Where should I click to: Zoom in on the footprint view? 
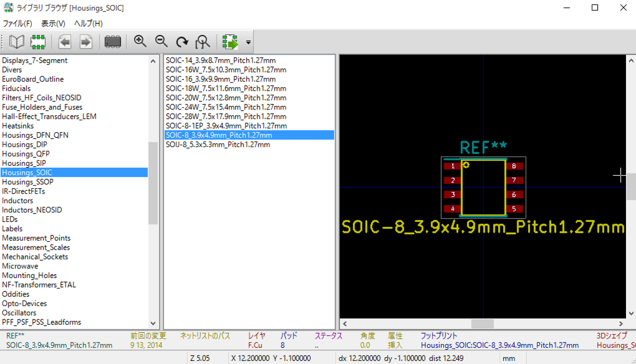pyautogui.click(x=140, y=42)
